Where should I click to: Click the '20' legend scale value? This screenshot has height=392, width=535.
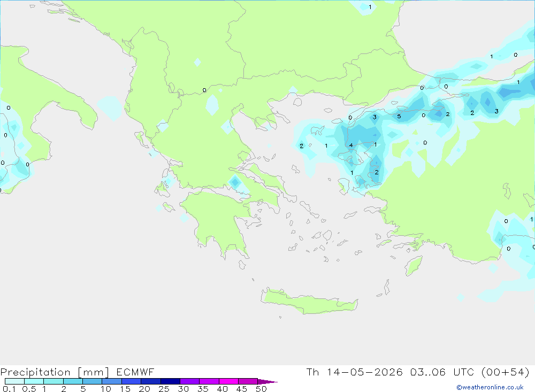pos(144,389)
